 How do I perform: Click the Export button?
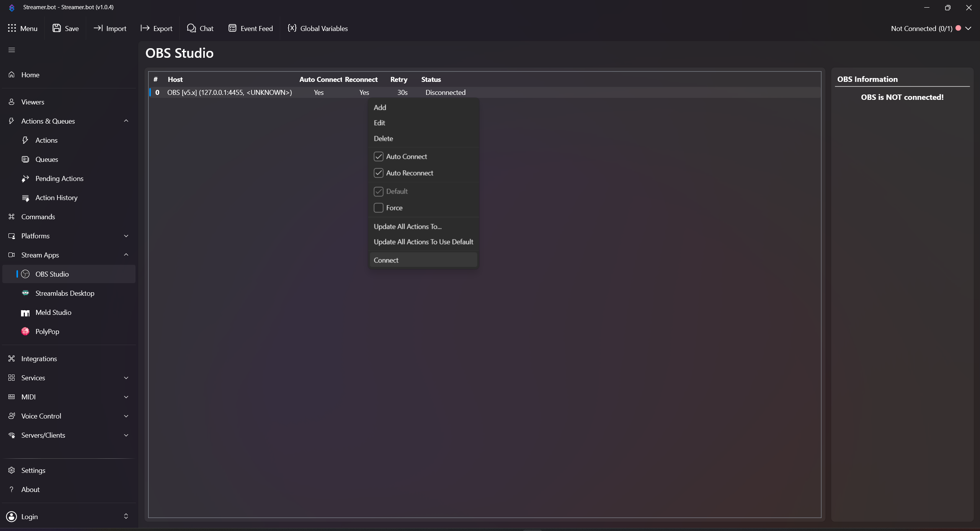coord(157,28)
